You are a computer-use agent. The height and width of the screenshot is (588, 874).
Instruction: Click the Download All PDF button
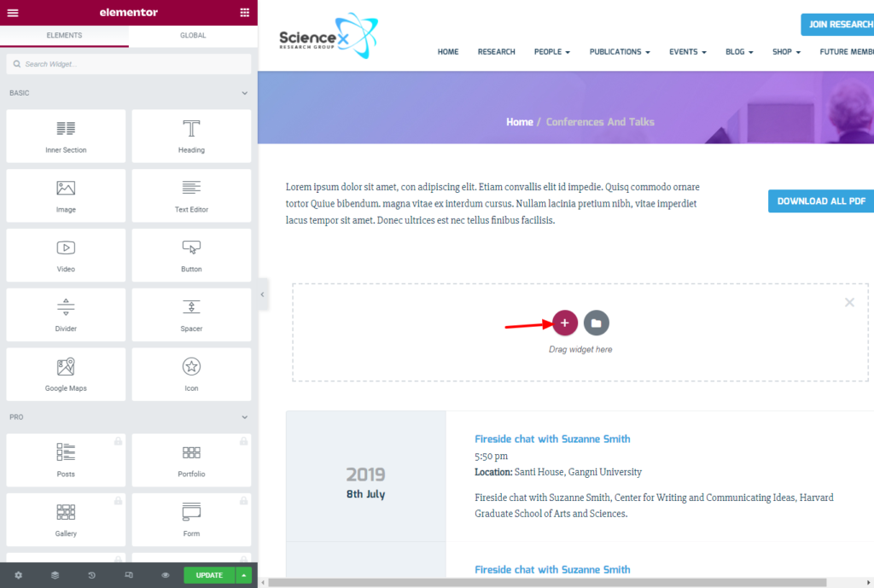821,201
